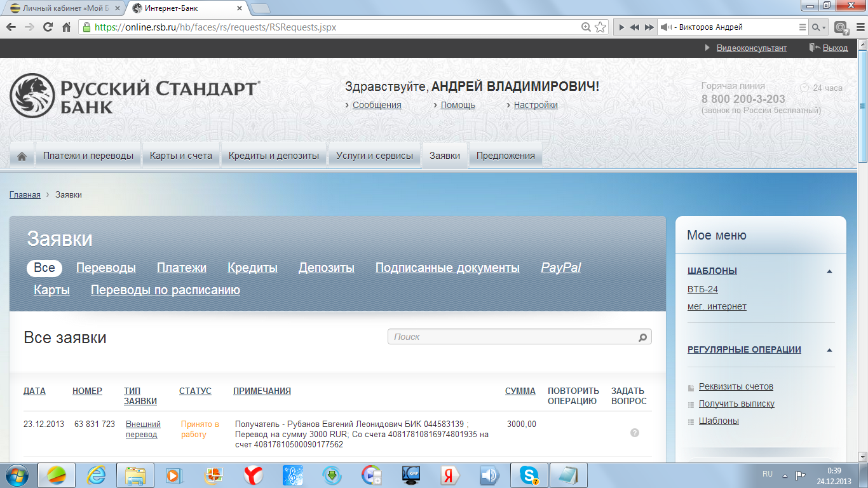Select the Все requests filter
The width and height of the screenshot is (868, 488).
[x=44, y=268]
